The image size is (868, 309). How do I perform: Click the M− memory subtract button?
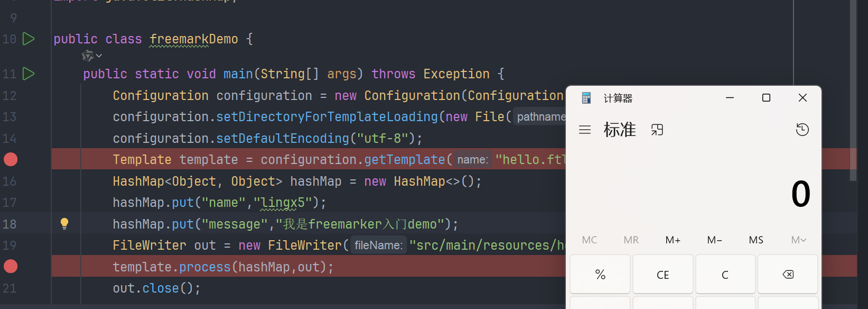pos(714,240)
